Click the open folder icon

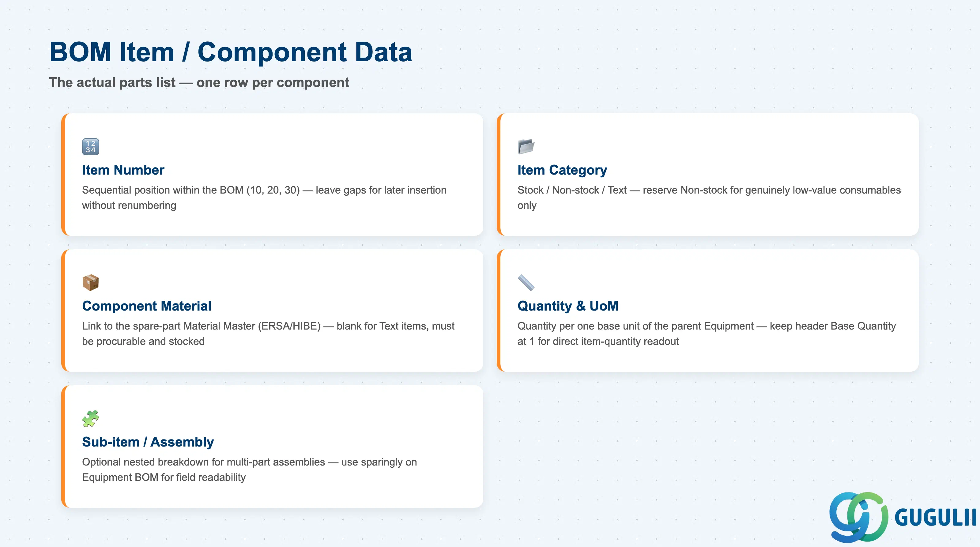point(526,146)
